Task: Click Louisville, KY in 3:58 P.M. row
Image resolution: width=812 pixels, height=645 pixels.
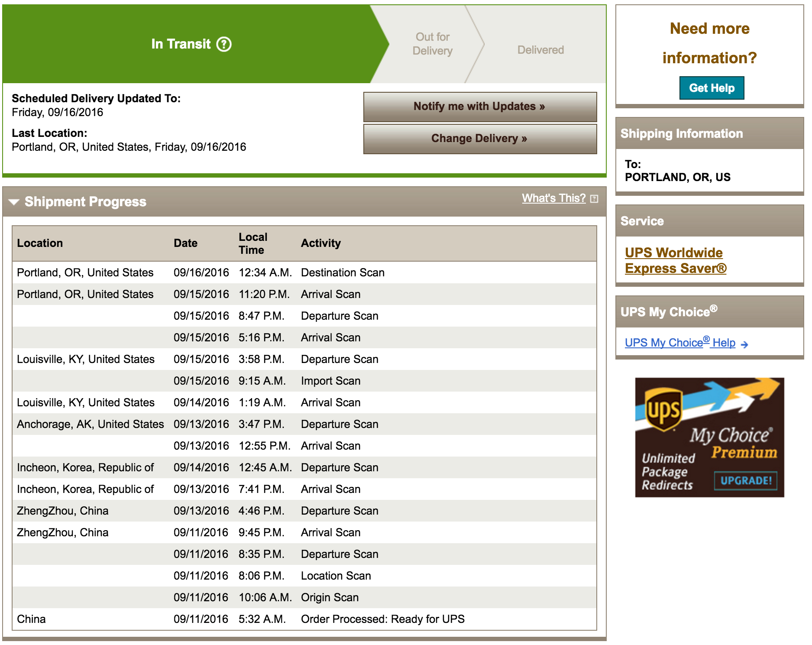Action: pos(86,359)
